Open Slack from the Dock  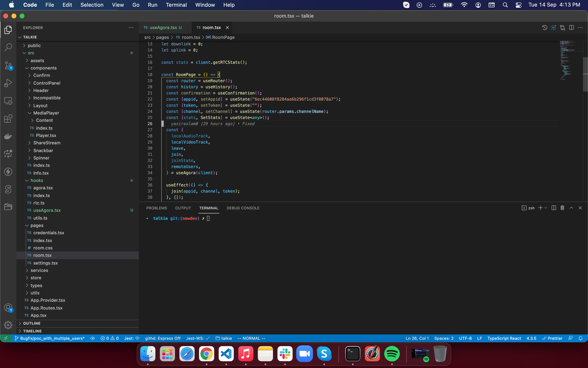point(285,354)
